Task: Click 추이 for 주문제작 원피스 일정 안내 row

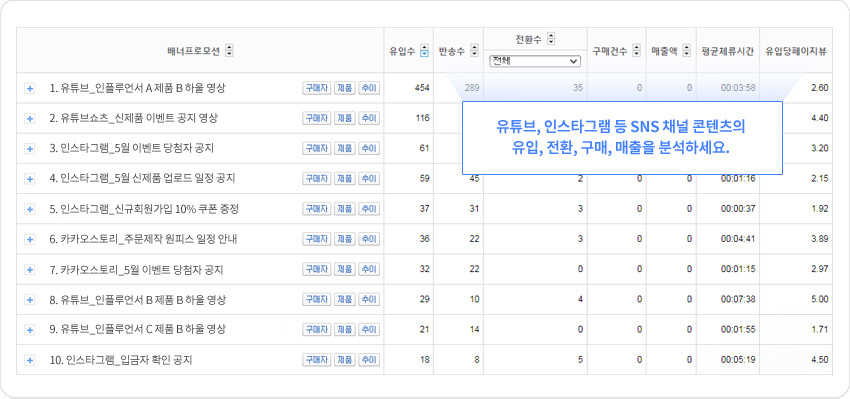Action: [x=369, y=239]
